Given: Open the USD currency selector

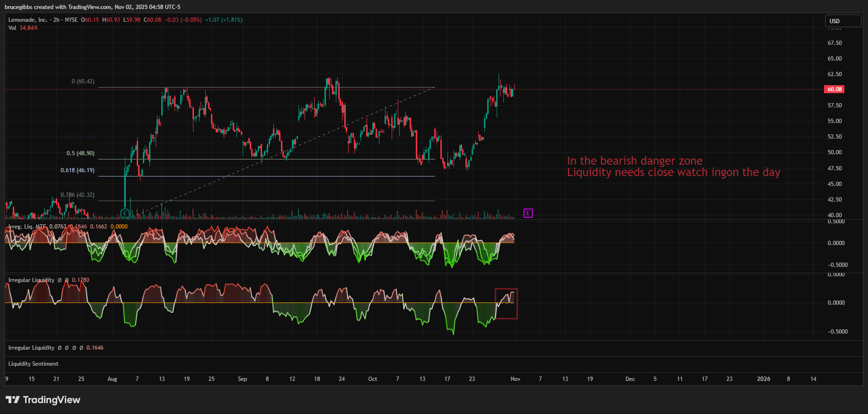Looking at the screenshot, I should pyautogui.click(x=843, y=21).
